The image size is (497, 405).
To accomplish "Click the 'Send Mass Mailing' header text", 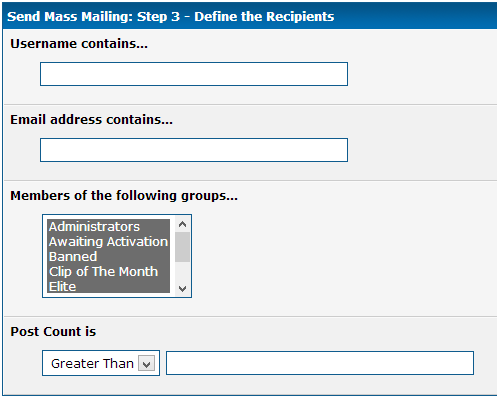I will coord(70,17).
